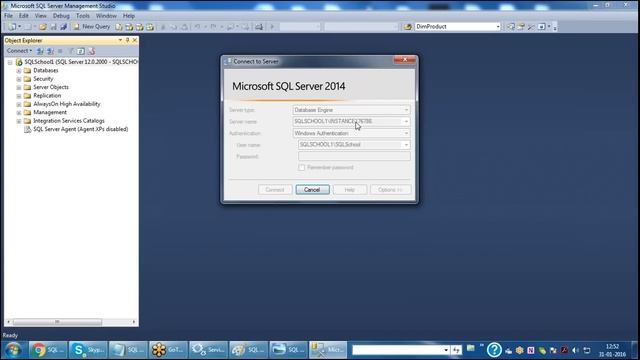Open the Chrome taskbar button
Image resolution: width=640 pixels, height=360 pixels.
click(48, 350)
